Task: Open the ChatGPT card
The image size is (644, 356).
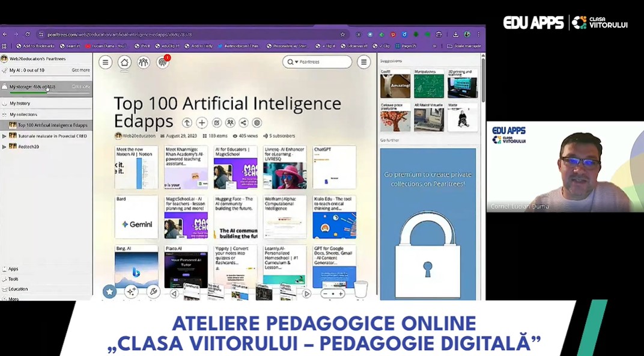Action: 335,167
